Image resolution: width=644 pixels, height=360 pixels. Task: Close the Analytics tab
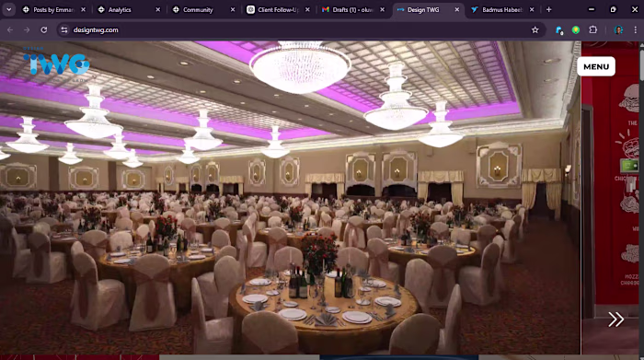click(x=157, y=9)
